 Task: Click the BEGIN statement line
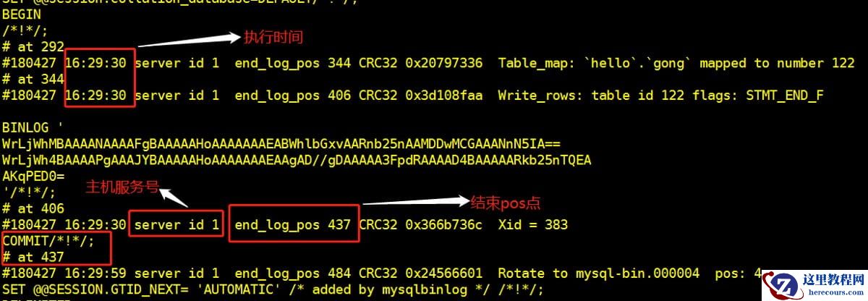pos(22,14)
